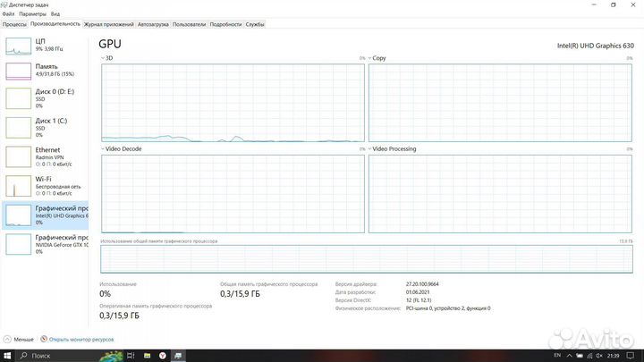Show hidden system tray icons

[x=569, y=356]
